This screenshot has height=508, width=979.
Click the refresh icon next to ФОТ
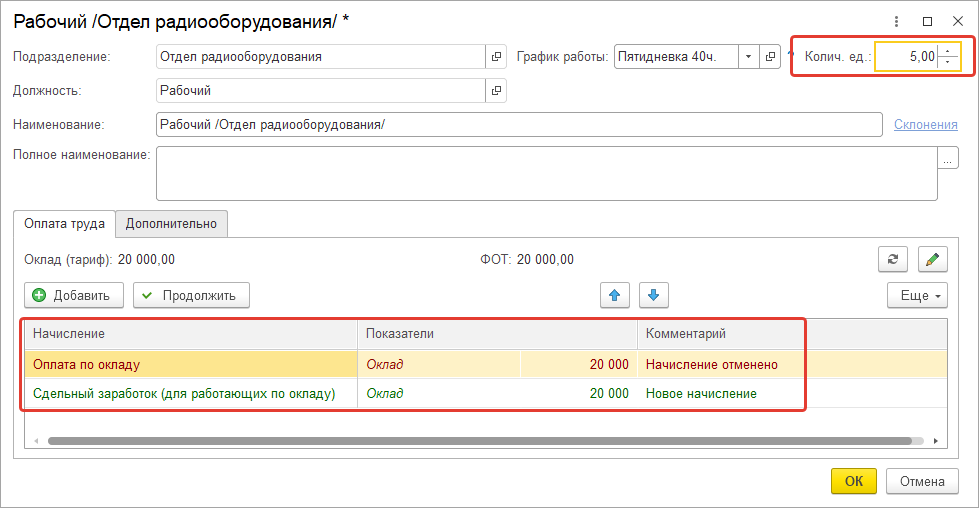click(x=892, y=259)
